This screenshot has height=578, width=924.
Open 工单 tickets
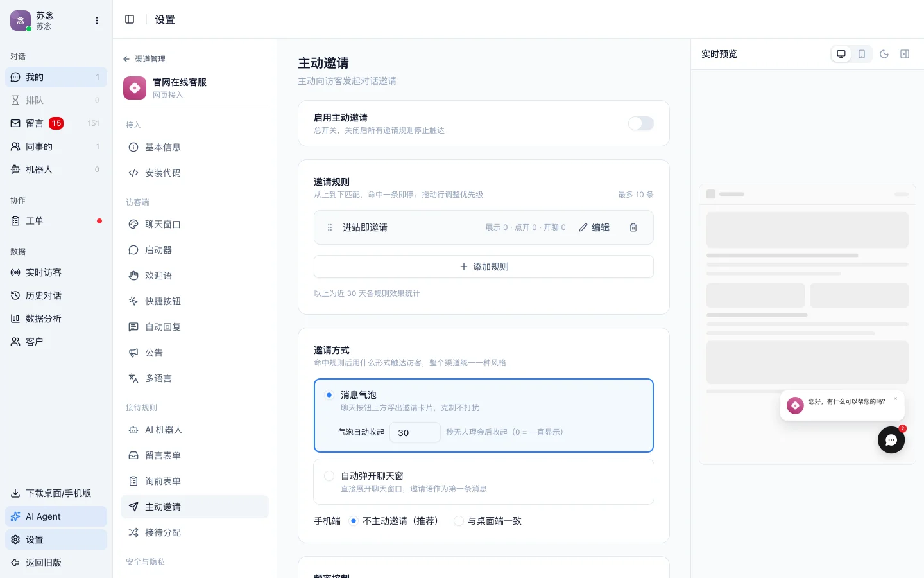pyautogui.click(x=56, y=221)
